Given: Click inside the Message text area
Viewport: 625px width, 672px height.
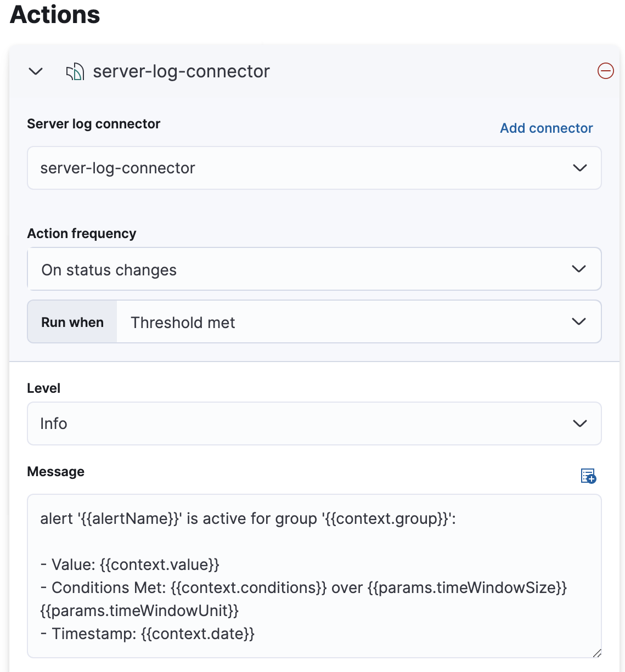Looking at the screenshot, I should [314, 575].
